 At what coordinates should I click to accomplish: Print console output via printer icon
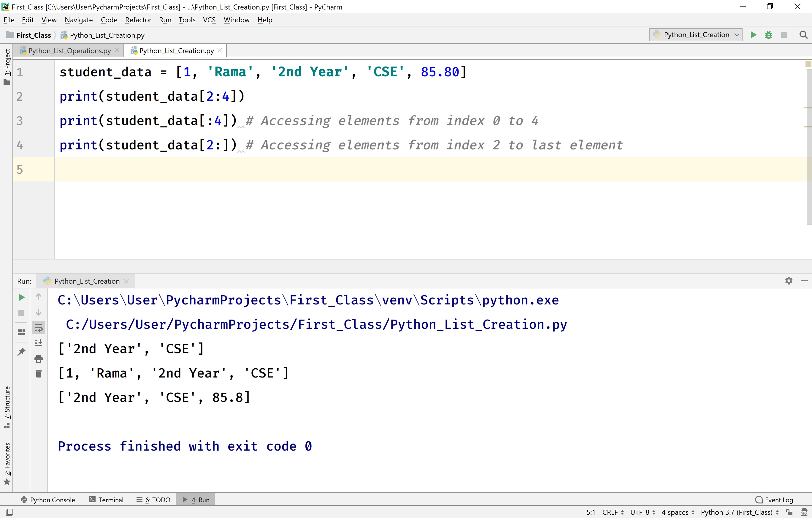pos(39,359)
